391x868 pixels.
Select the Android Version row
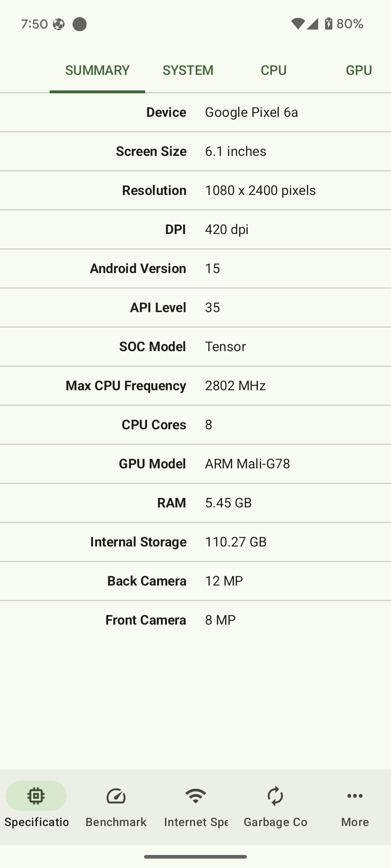tap(195, 268)
